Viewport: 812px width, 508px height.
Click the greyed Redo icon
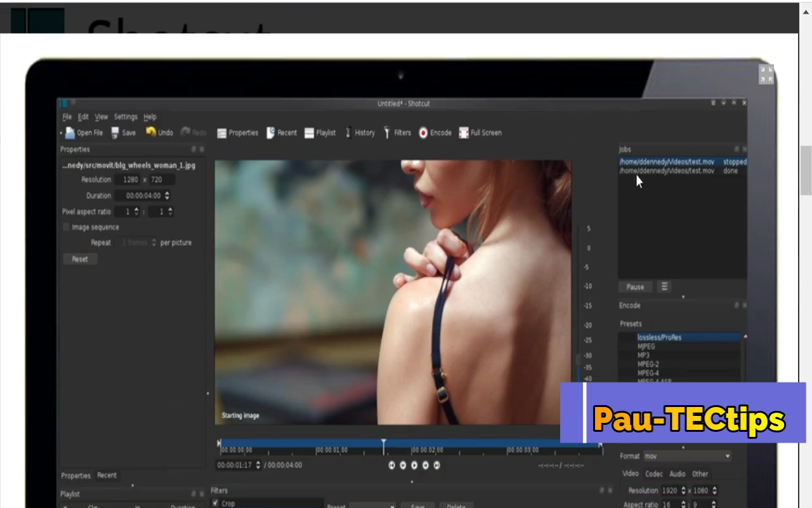(185, 132)
